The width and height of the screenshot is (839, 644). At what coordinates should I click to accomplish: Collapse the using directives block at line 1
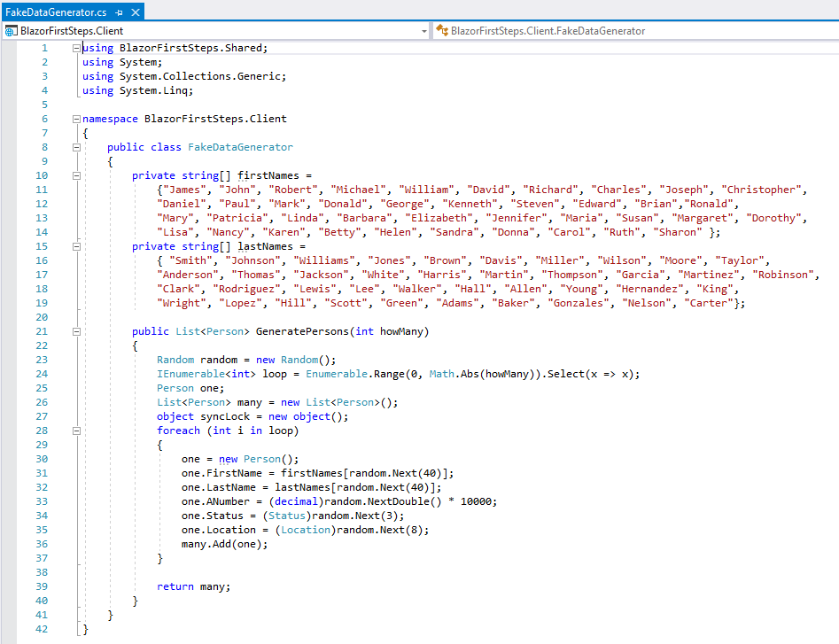point(76,48)
